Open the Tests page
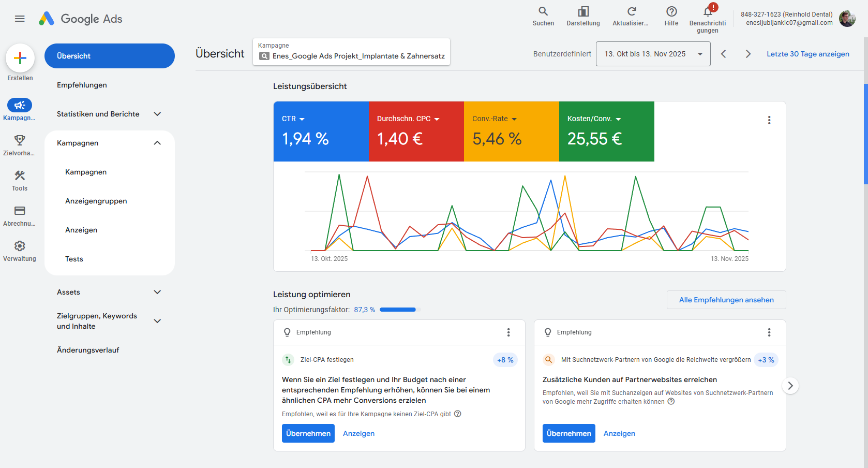868x468 pixels. tap(74, 259)
